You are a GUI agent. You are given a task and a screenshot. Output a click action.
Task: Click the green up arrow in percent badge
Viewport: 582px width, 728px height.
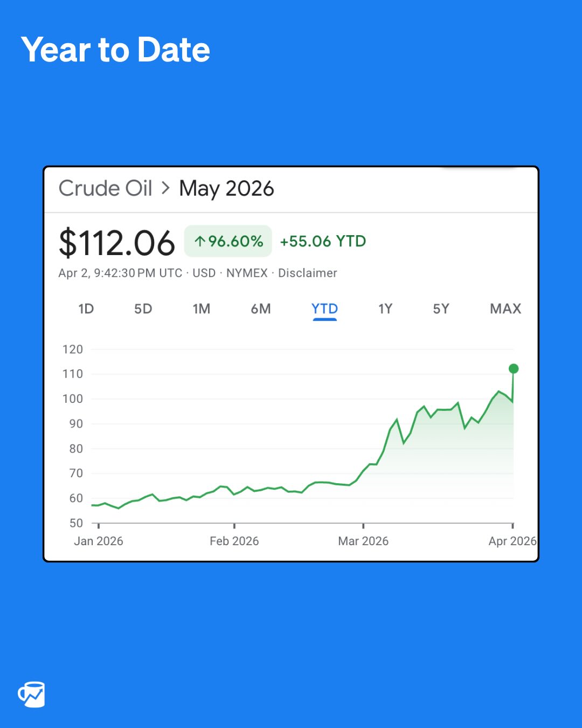pyautogui.click(x=200, y=242)
